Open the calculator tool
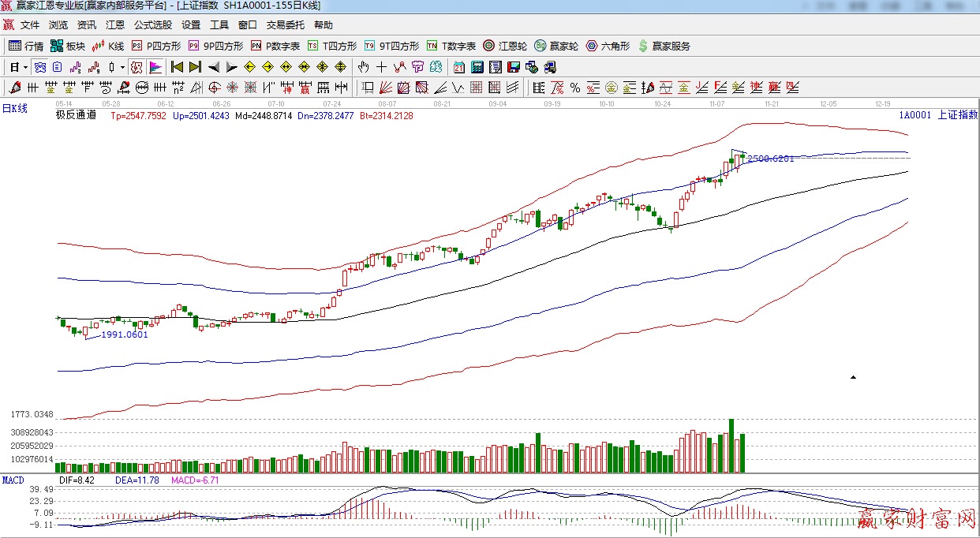 477,67
